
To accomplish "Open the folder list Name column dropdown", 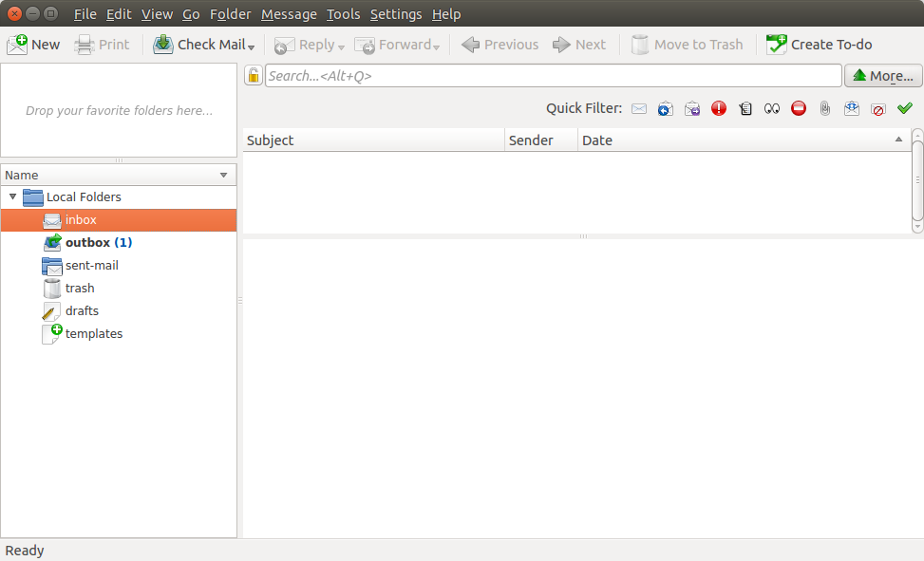I will coord(224,176).
